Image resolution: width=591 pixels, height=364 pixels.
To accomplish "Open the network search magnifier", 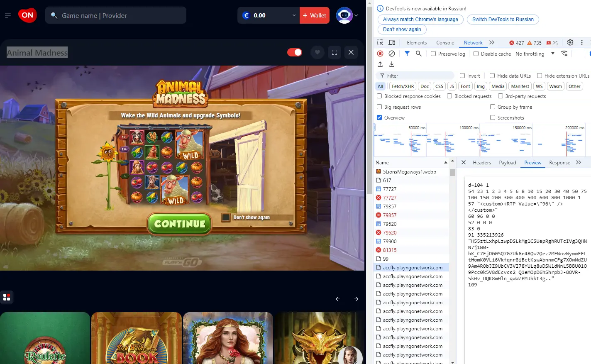I will pos(419,54).
